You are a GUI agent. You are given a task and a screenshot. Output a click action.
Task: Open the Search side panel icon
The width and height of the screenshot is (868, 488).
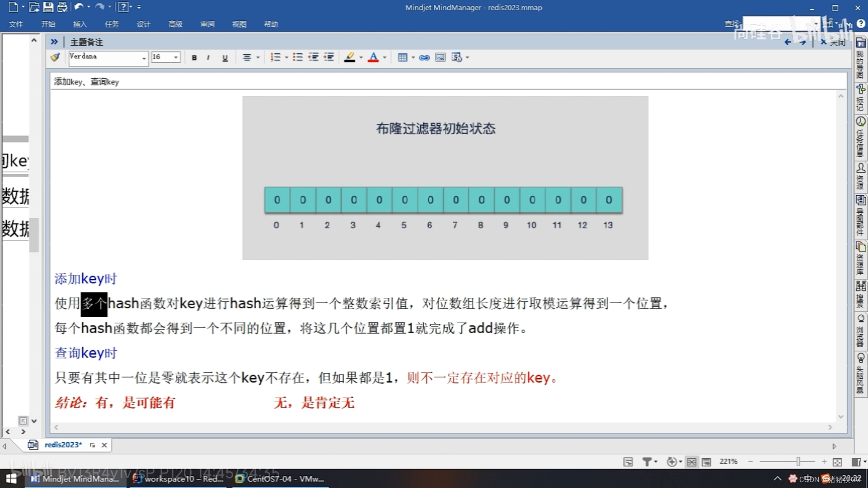861,286
